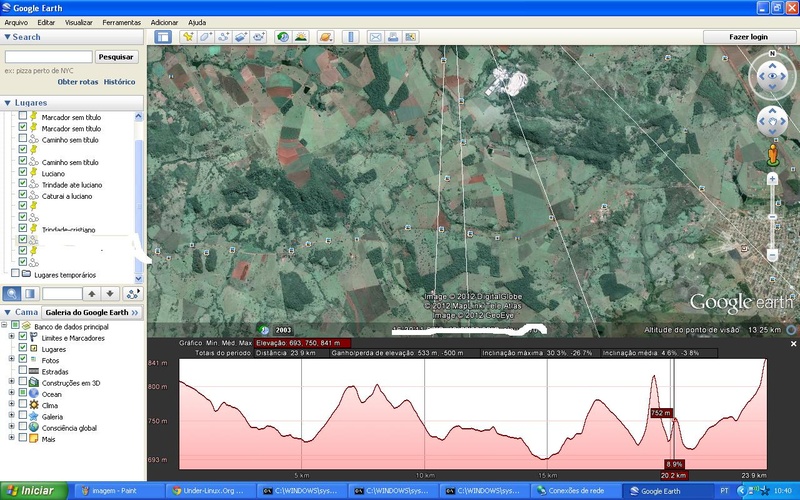The width and height of the screenshot is (800, 500).
Task: Click the add placemark pushpin icon
Action: [188, 37]
